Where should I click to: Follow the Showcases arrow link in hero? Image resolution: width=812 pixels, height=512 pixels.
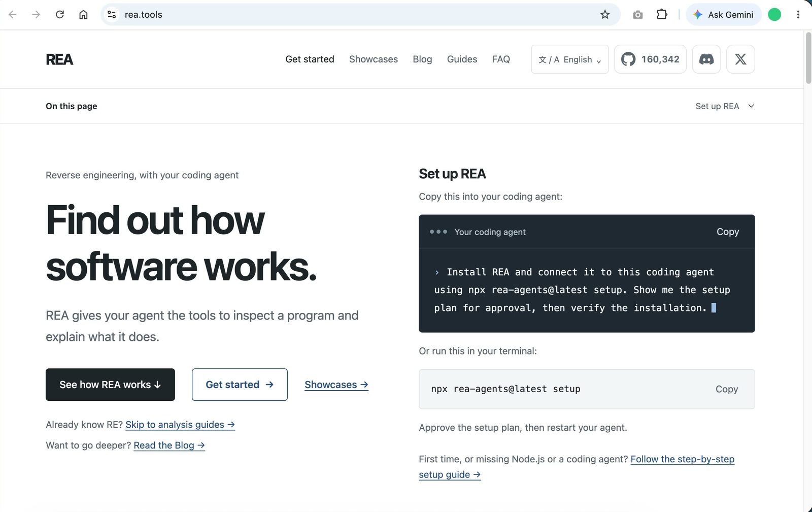(x=336, y=385)
